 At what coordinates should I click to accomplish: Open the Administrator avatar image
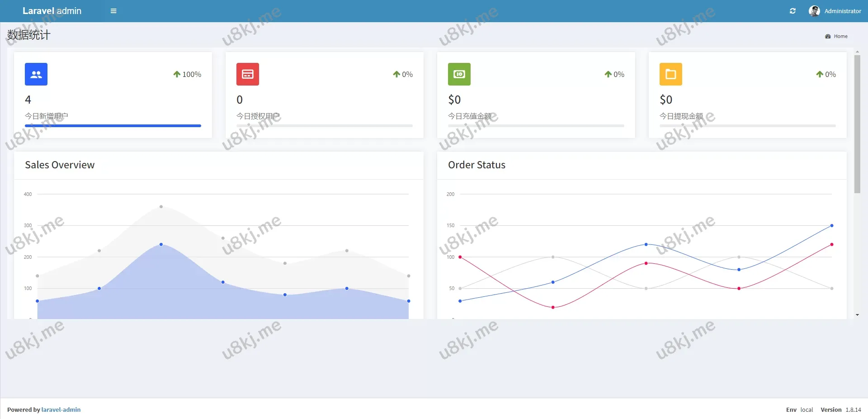click(x=814, y=11)
